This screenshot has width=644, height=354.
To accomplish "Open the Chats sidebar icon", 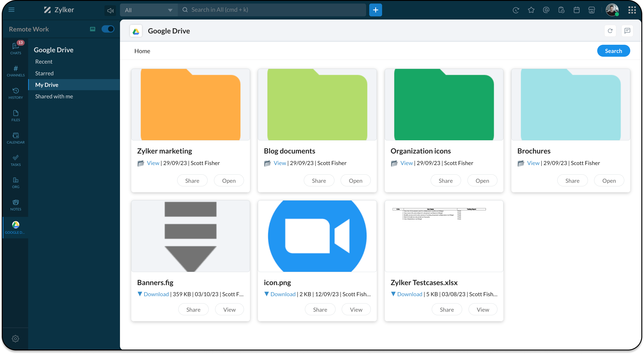I will [x=16, y=48].
